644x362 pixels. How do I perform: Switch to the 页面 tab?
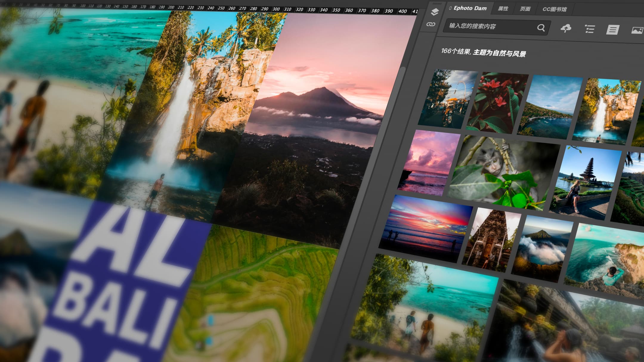pyautogui.click(x=525, y=9)
